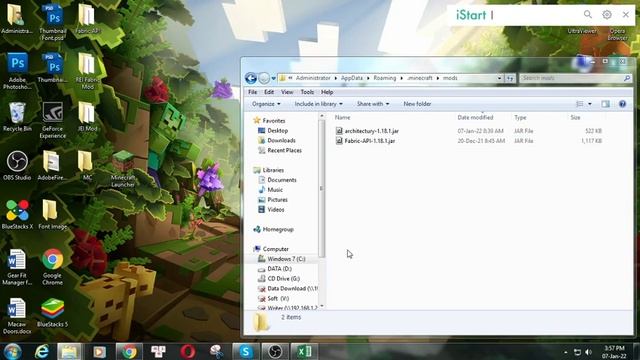Open the Font Image desktop folder
The height and width of the screenshot is (360, 640).
53,215
